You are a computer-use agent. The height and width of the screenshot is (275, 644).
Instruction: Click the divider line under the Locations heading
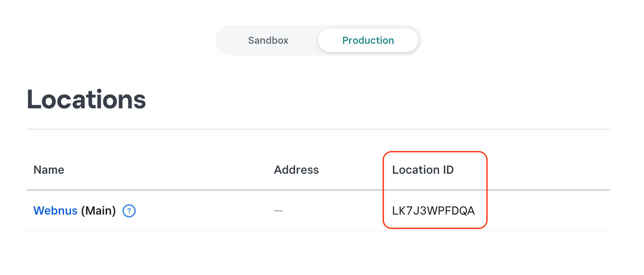click(318, 129)
